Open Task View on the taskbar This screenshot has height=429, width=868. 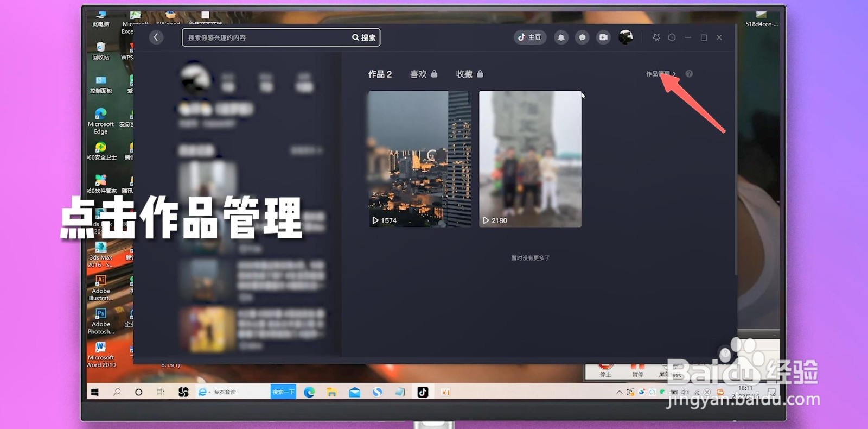[161, 392]
